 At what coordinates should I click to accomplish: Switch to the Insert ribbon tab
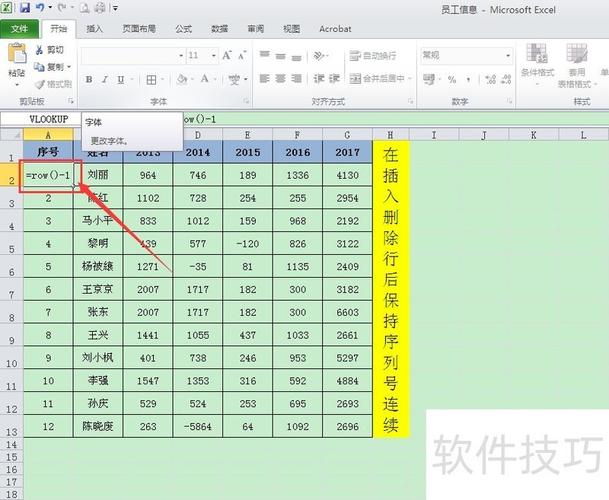[x=94, y=29]
